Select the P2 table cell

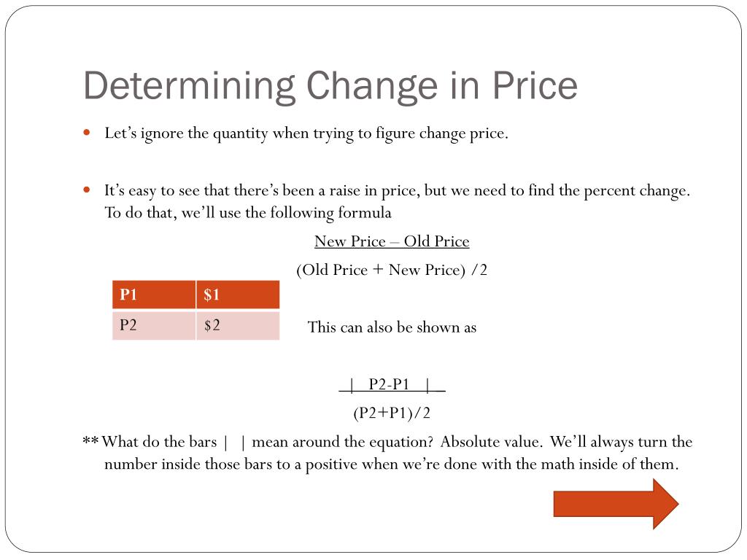154,325
